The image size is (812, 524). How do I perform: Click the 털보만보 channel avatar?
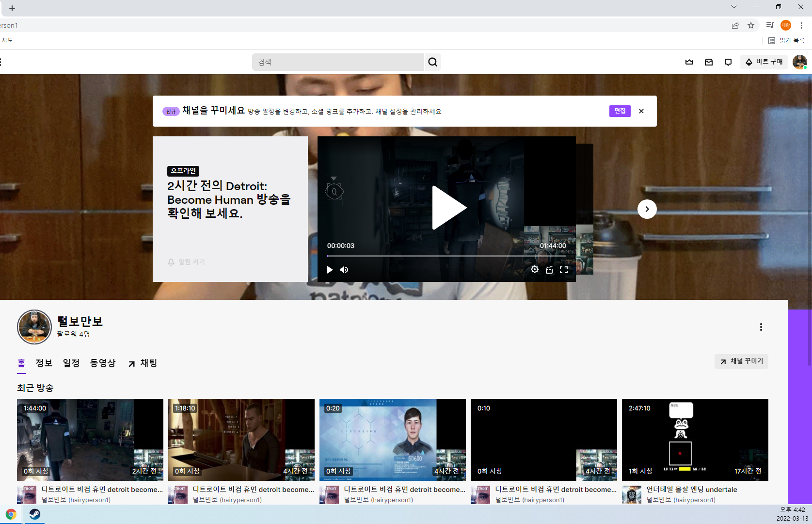pos(34,327)
